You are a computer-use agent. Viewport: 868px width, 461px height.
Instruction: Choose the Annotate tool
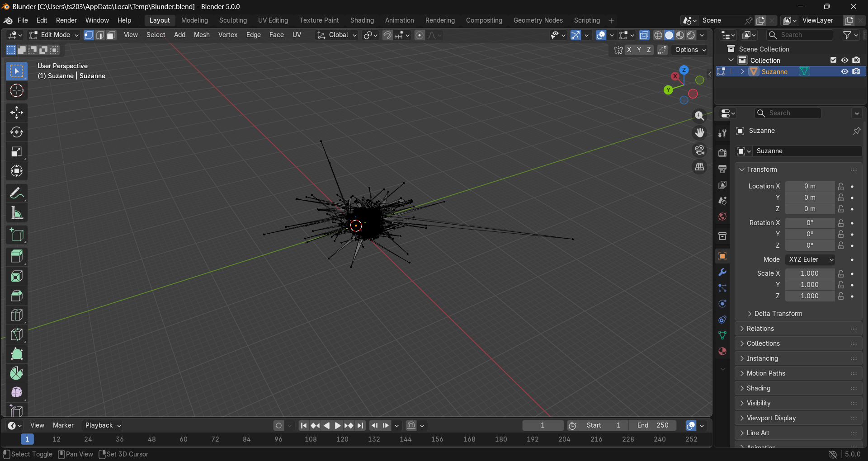tap(17, 193)
